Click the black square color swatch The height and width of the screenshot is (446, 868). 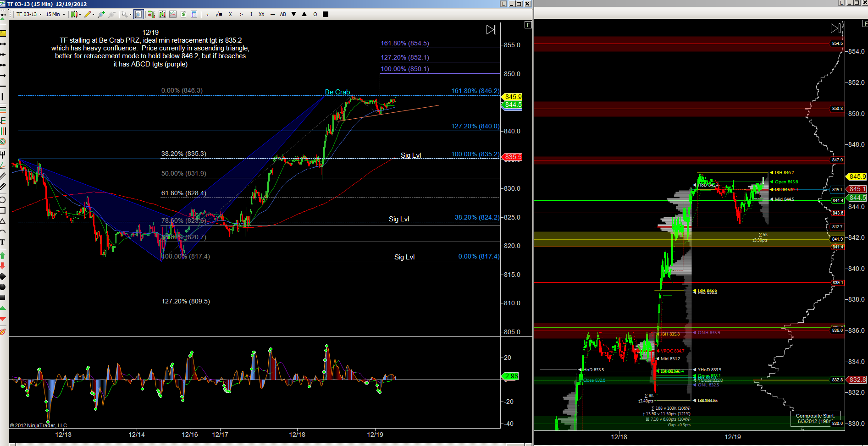(326, 14)
